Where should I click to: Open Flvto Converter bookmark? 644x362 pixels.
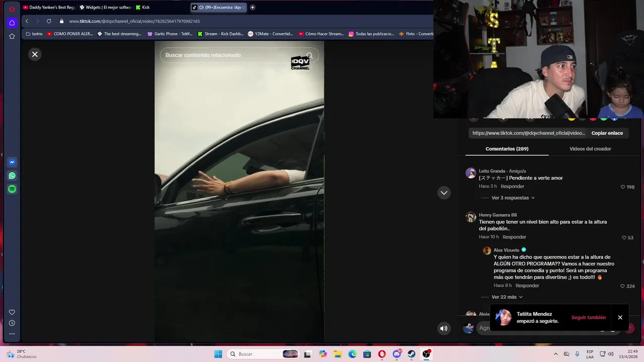416,34
